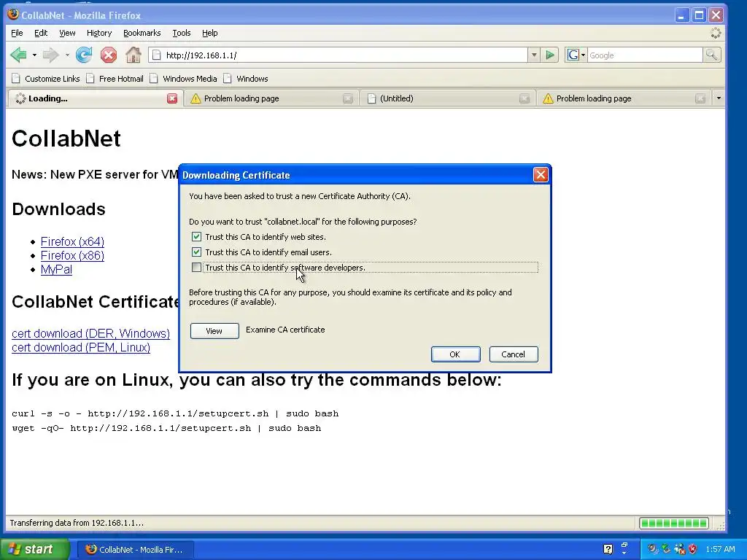Click the search magnifier icon
The height and width of the screenshot is (560, 747).
pyautogui.click(x=711, y=55)
